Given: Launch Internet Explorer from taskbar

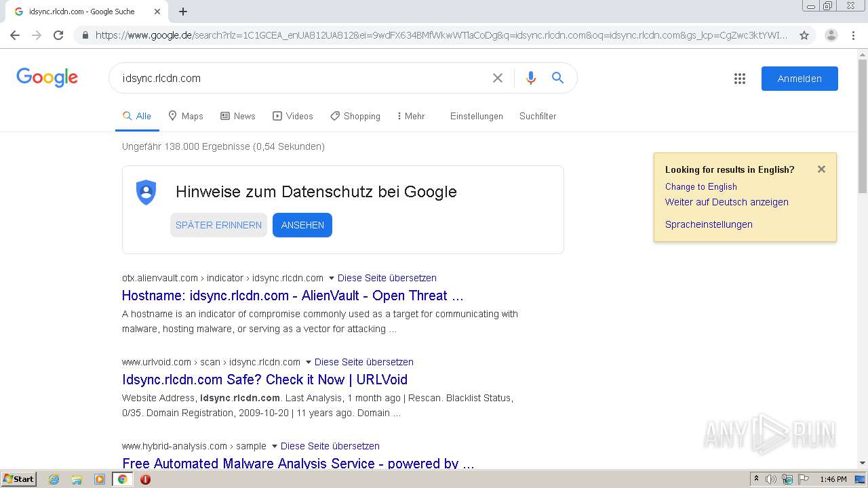Looking at the screenshot, I should tap(54, 479).
